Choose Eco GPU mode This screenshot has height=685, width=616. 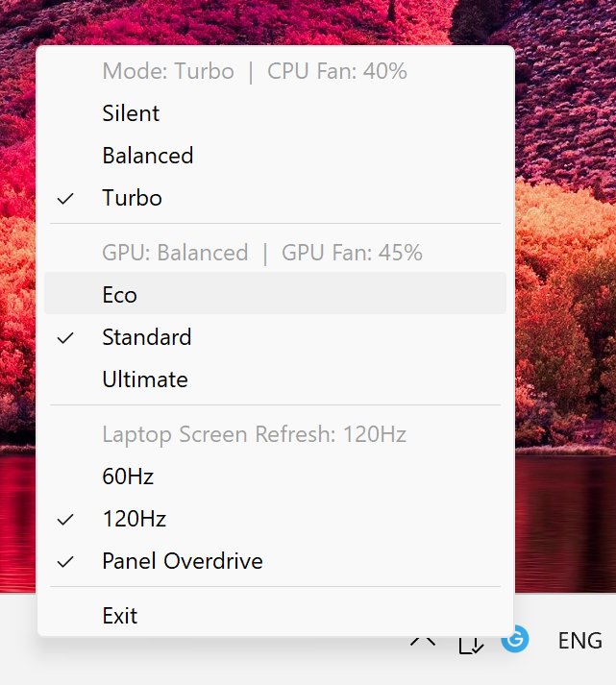coord(120,295)
